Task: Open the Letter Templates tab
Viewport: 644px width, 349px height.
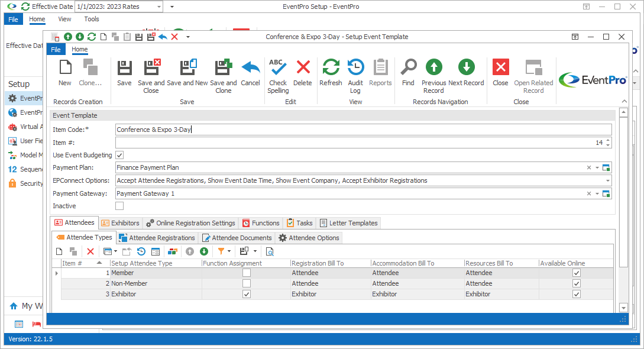Action: (x=349, y=223)
